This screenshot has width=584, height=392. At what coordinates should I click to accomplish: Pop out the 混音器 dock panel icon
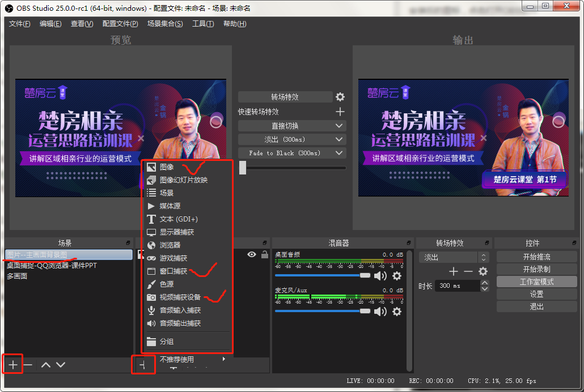[409, 242]
